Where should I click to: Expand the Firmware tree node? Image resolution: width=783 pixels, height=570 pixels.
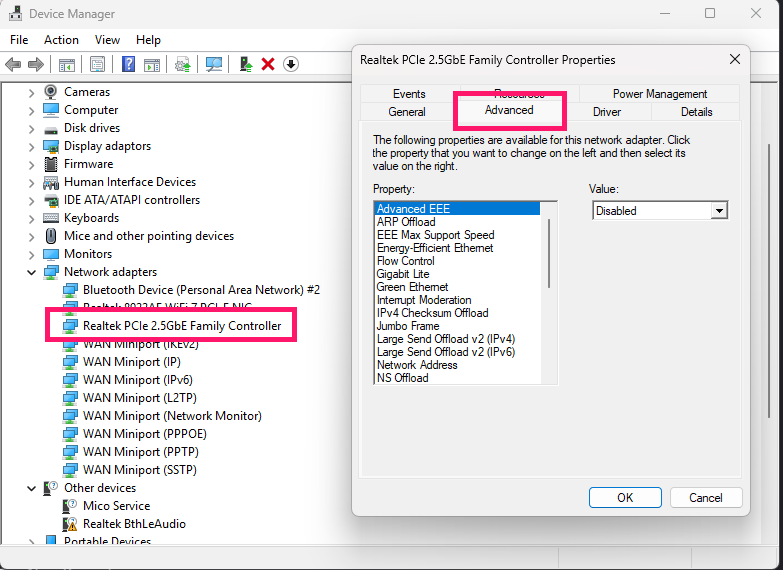click(x=31, y=165)
